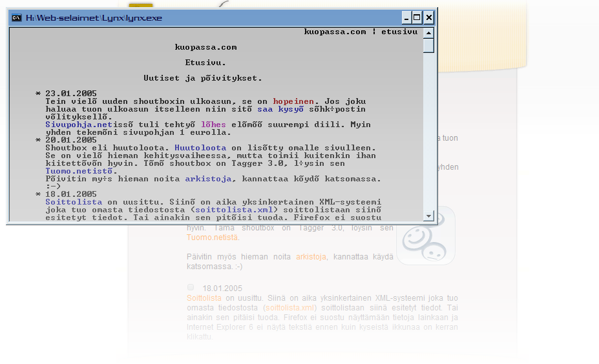The width and height of the screenshot is (599, 364).
Task: Minimize the Lynx console window
Action: tap(406, 18)
